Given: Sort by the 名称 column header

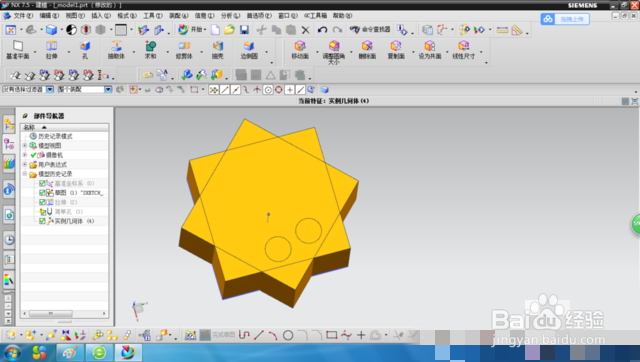Looking at the screenshot, I should tap(64, 127).
